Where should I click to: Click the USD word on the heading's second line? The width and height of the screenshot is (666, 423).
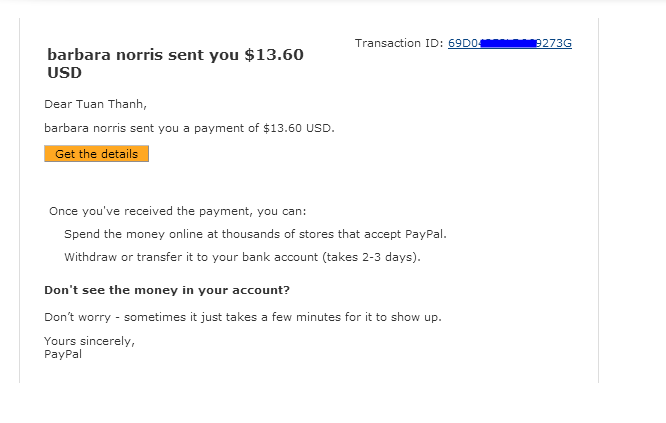(x=64, y=73)
